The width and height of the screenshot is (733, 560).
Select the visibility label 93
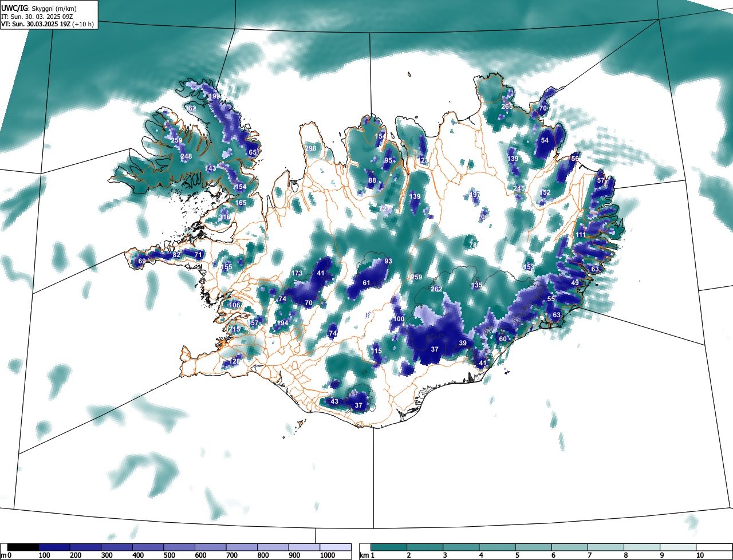[x=388, y=261]
